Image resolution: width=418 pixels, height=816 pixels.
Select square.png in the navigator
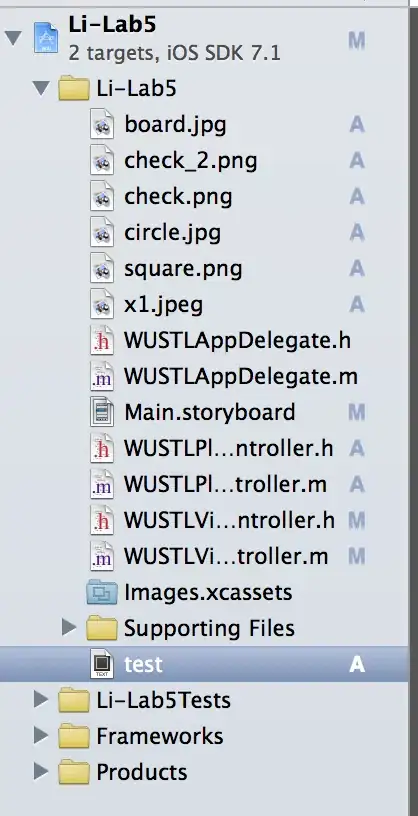[183, 269]
